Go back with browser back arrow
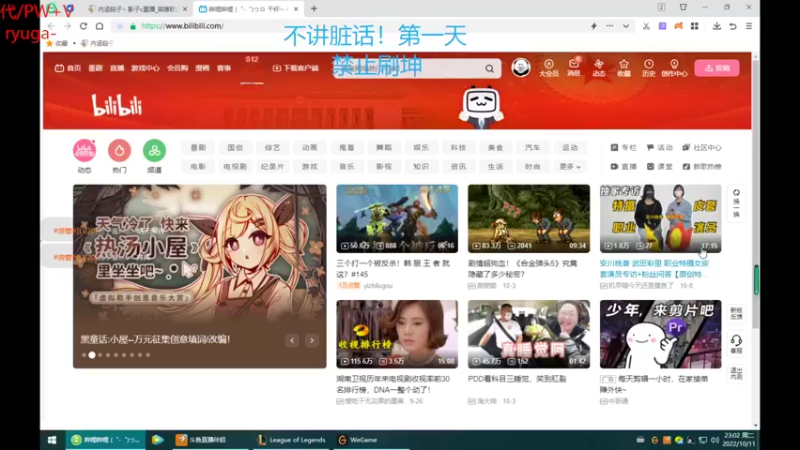Viewport: 800px width, 450px height. pos(51,26)
